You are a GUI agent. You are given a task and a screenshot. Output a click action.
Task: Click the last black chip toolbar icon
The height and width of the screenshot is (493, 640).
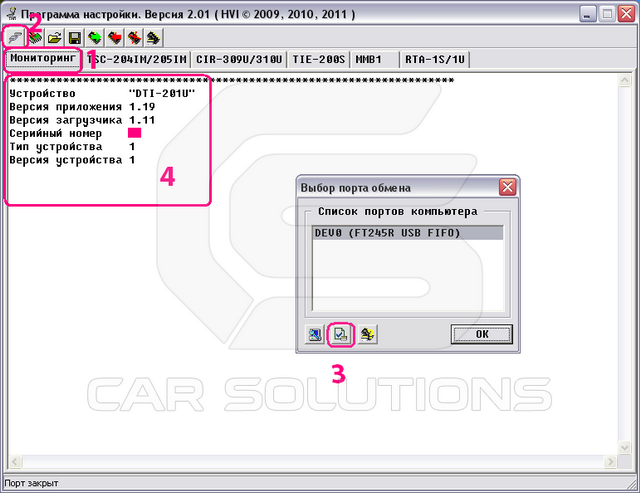154,38
